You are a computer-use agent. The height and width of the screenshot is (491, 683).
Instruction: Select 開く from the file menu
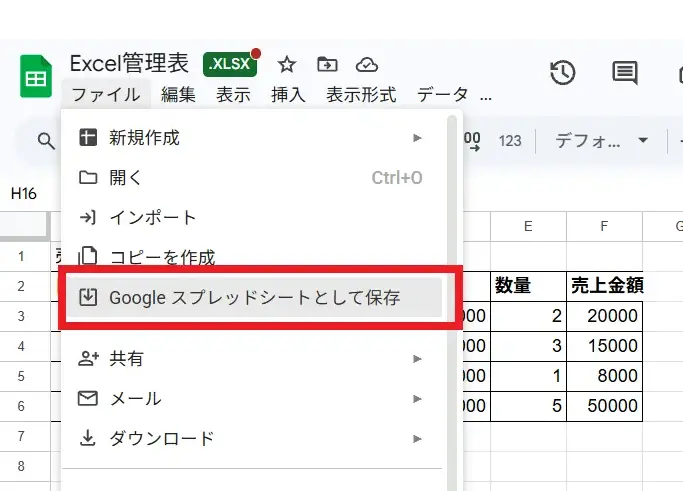(254, 178)
